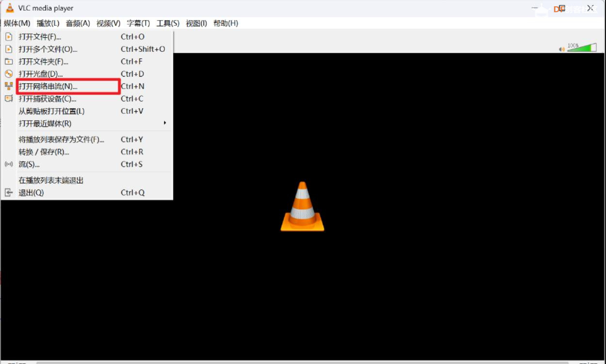This screenshot has height=364, width=606.
Task: Click the open disc icon
Action: 9,74
